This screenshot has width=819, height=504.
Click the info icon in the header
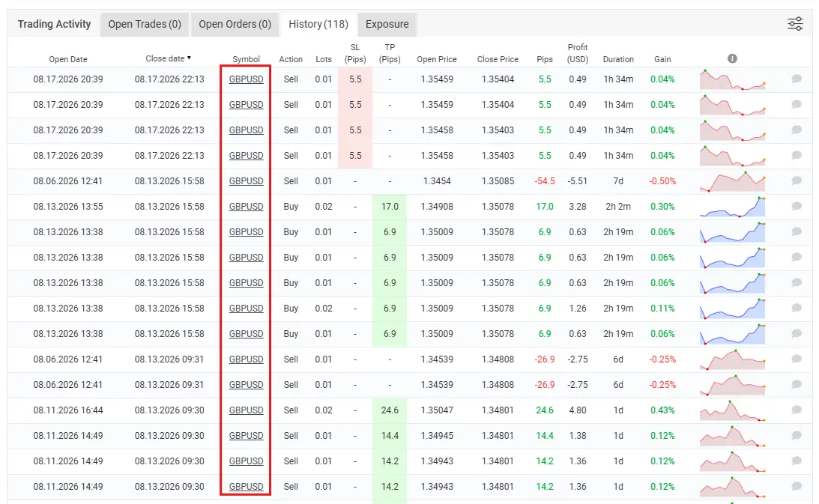coord(732,58)
